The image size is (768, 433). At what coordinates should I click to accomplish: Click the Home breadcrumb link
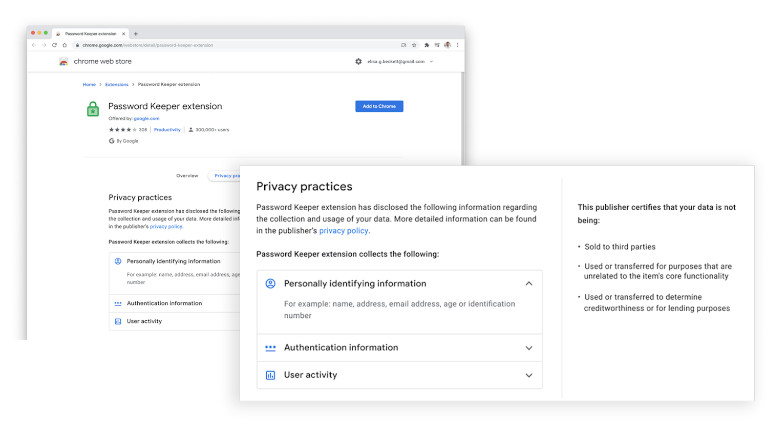tap(89, 85)
